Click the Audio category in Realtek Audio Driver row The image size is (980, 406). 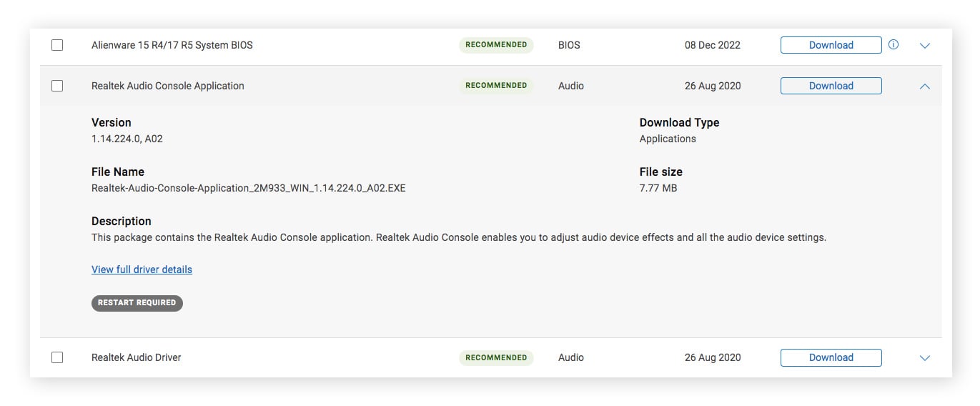click(571, 357)
